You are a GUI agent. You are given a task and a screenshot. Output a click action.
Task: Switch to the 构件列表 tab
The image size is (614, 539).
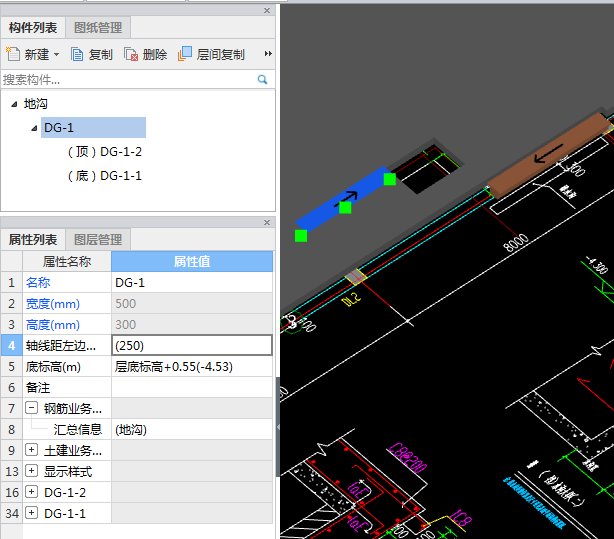point(33,28)
